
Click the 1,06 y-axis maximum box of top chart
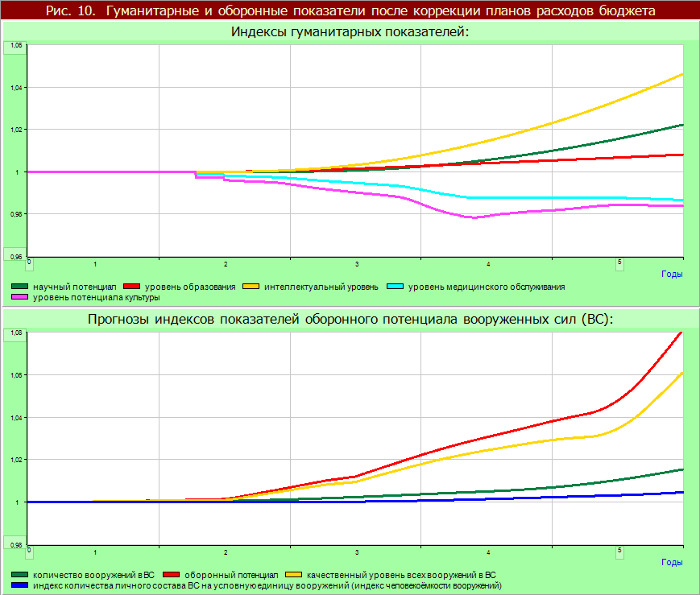pos(15,48)
